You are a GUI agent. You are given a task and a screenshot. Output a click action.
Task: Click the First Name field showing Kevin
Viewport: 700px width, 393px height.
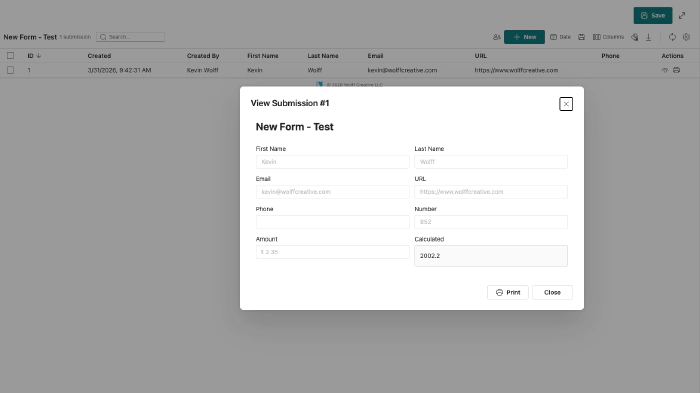[x=333, y=162]
